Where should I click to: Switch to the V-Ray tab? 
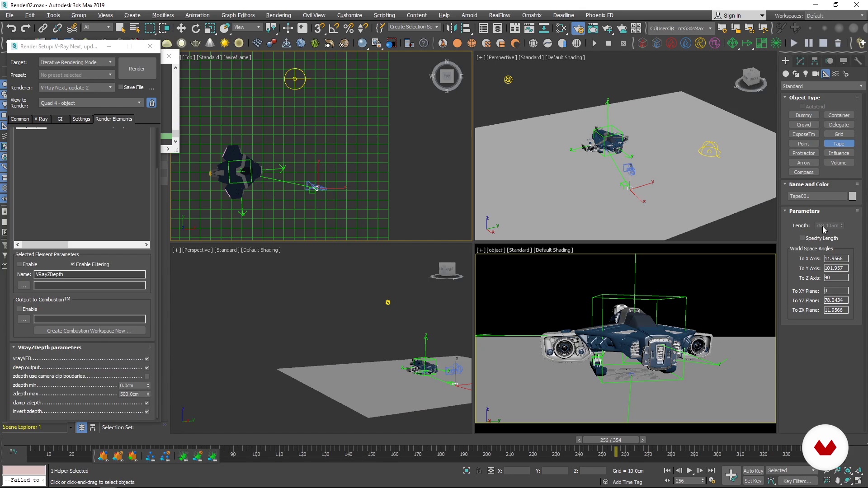pos(41,119)
